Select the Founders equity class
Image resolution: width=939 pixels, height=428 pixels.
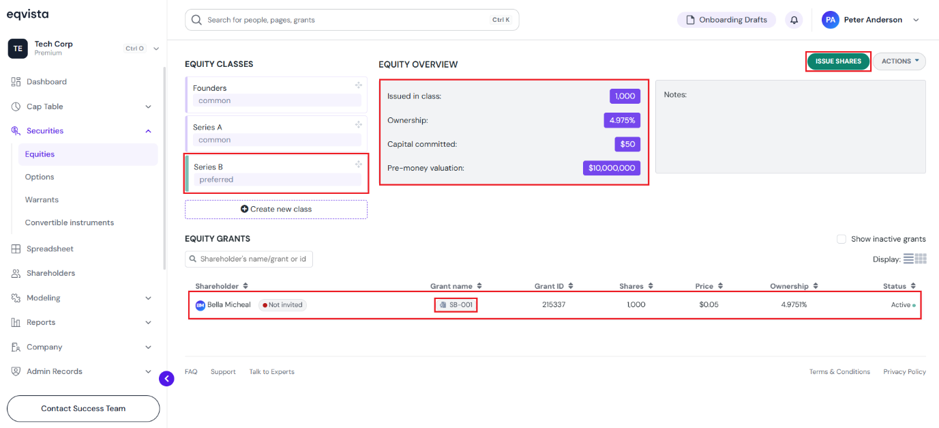click(x=276, y=95)
